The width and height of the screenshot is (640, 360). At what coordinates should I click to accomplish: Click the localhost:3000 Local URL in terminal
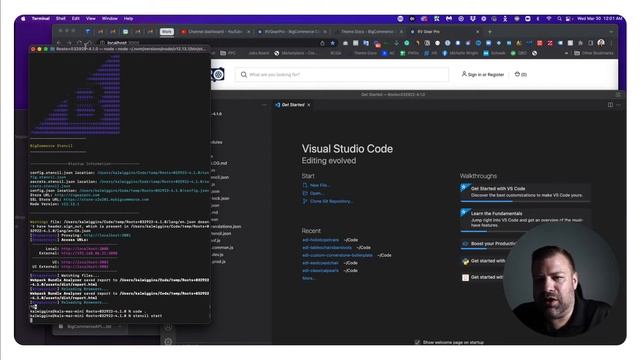(85, 249)
